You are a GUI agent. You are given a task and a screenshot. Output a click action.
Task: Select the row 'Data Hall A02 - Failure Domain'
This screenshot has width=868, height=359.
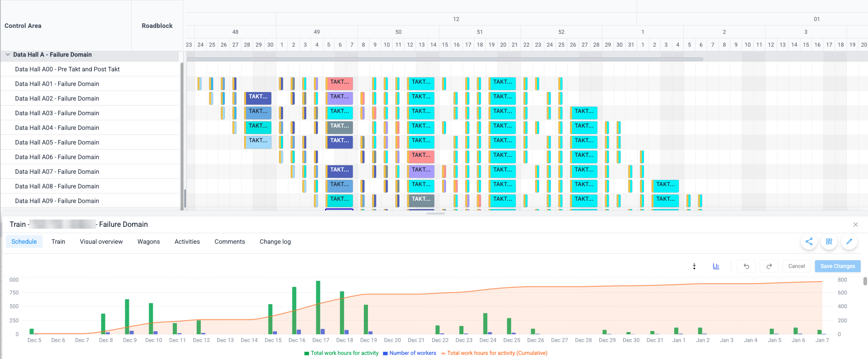click(x=90, y=98)
